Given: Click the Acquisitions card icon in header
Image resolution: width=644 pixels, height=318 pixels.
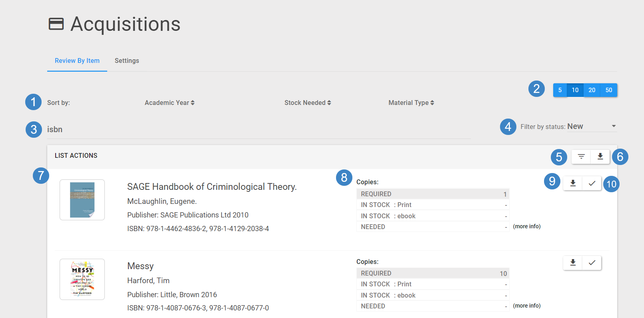Looking at the screenshot, I should (56, 24).
